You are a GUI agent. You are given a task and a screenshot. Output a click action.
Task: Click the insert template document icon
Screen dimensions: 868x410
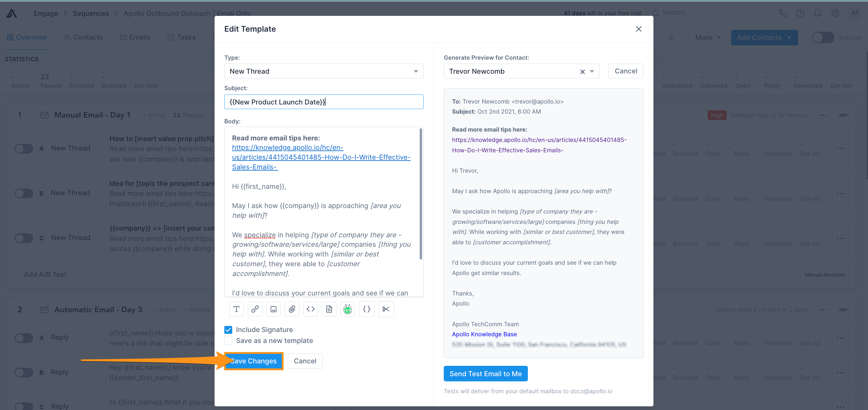pos(329,309)
